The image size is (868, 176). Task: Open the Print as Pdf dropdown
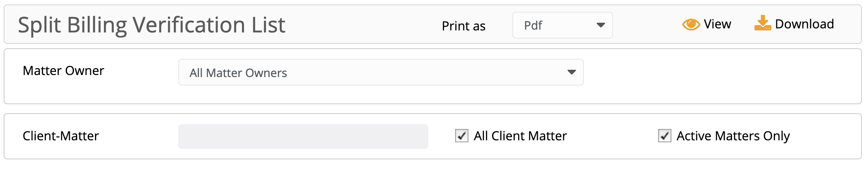click(x=562, y=25)
